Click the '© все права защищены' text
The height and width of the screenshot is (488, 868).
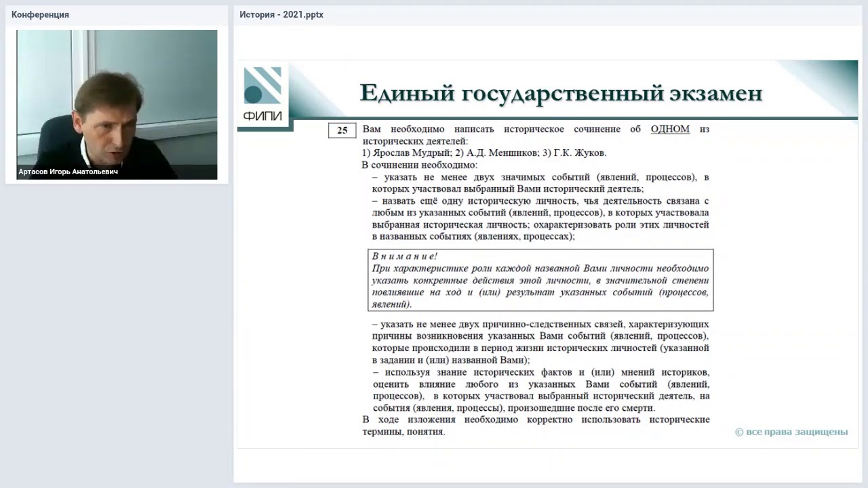tap(791, 432)
